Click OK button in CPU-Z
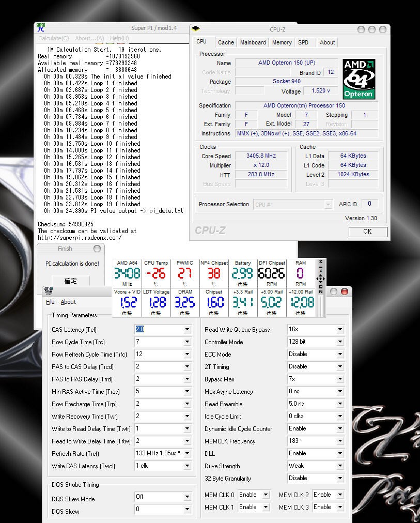The width and height of the screenshot is (420, 523). click(x=368, y=232)
